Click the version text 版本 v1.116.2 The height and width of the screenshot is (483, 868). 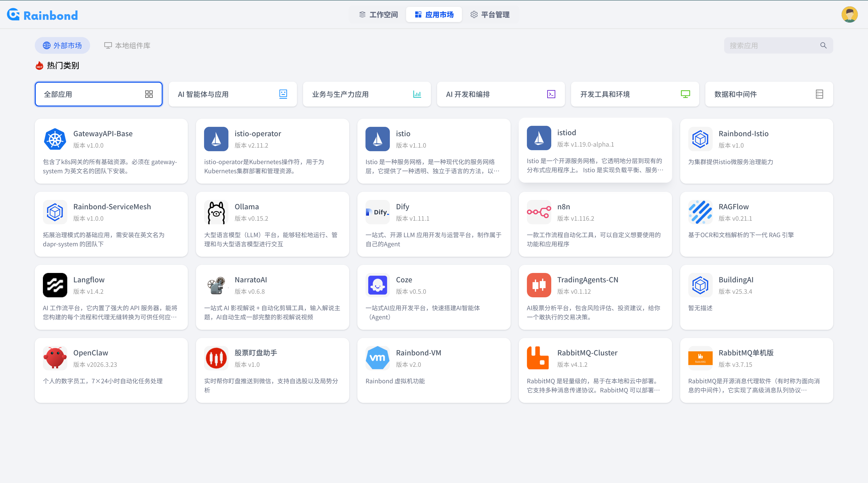[576, 219]
